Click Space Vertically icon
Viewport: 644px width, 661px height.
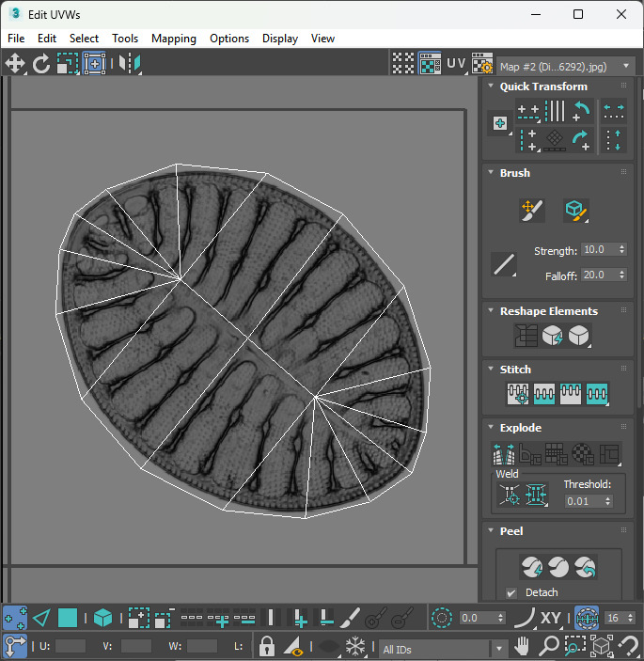614,140
